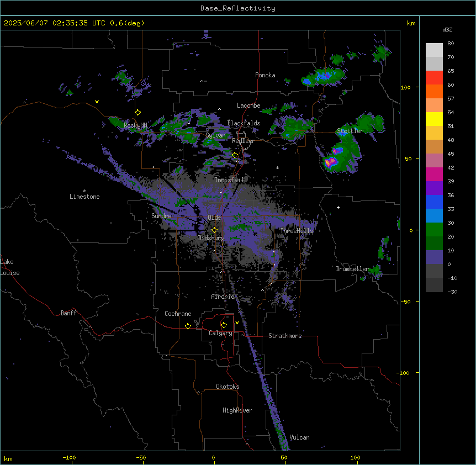
Task: Click the Strathmore label
Action: [x=285, y=336]
